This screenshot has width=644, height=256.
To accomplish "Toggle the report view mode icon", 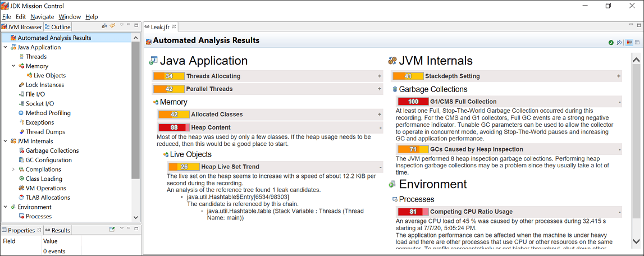I will (x=629, y=42).
